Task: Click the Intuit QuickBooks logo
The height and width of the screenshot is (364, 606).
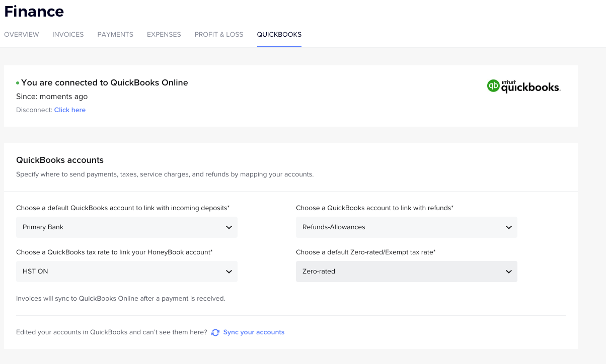Action: pos(523,86)
